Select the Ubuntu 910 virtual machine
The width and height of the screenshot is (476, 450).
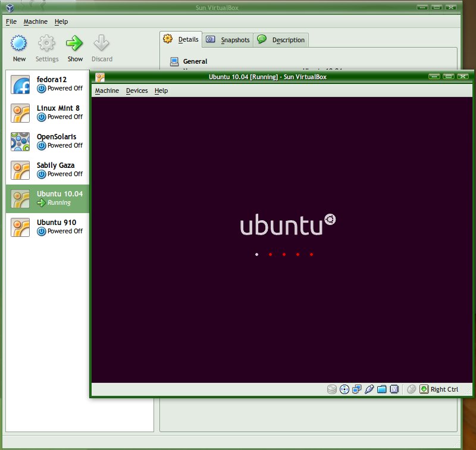[48, 227]
